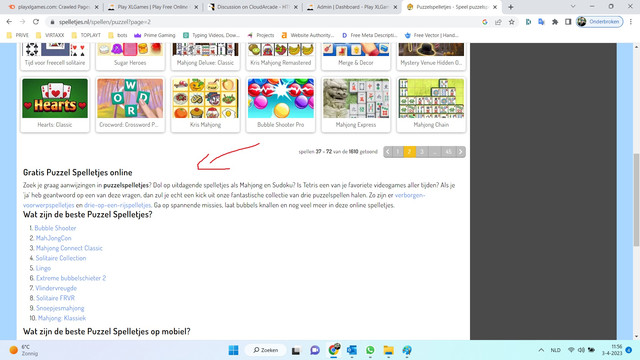640x360 pixels.
Task: Follow the drie-op-een-rijspelletjes link
Action: point(118,205)
